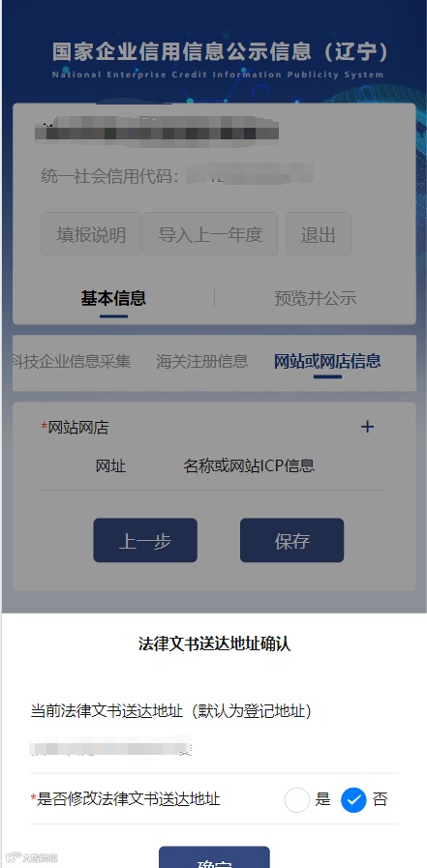
Task: Go back with 上一步 button
Action: click(x=145, y=540)
